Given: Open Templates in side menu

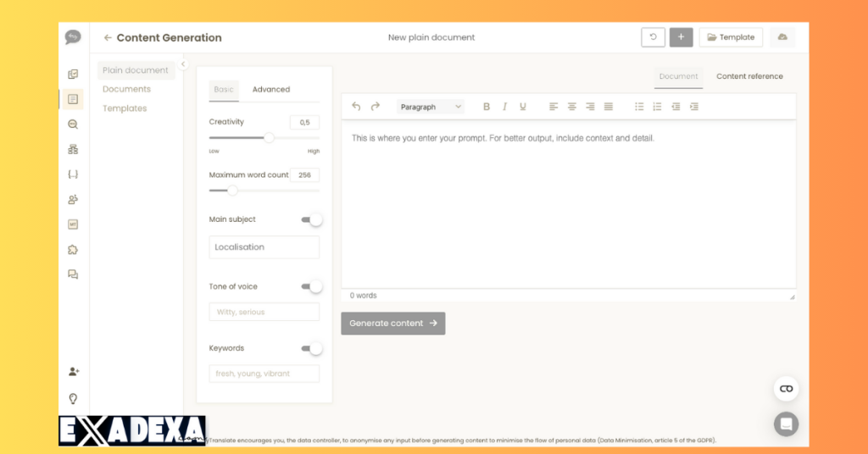Looking at the screenshot, I should pyautogui.click(x=125, y=108).
